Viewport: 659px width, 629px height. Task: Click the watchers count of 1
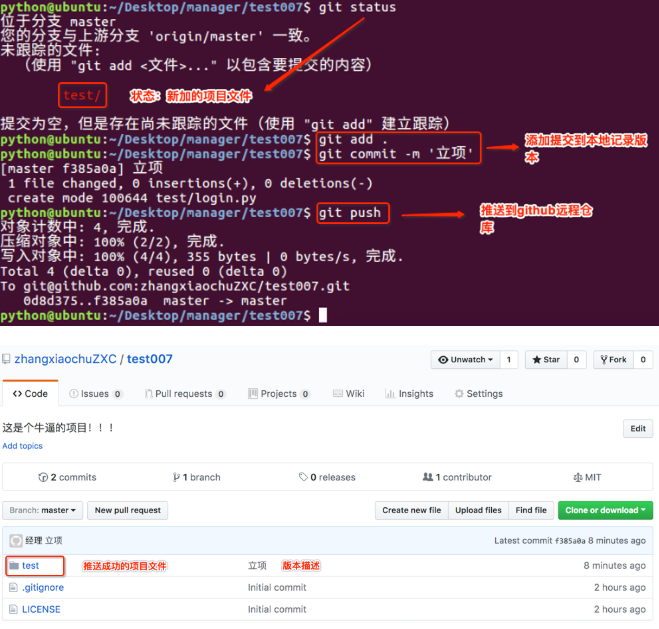[509, 360]
